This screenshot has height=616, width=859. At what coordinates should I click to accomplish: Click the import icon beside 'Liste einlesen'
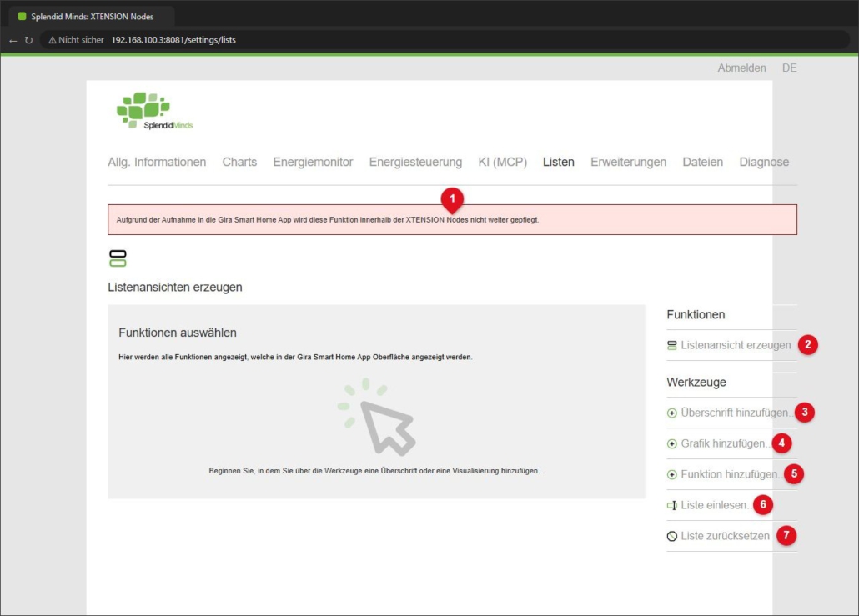671,505
